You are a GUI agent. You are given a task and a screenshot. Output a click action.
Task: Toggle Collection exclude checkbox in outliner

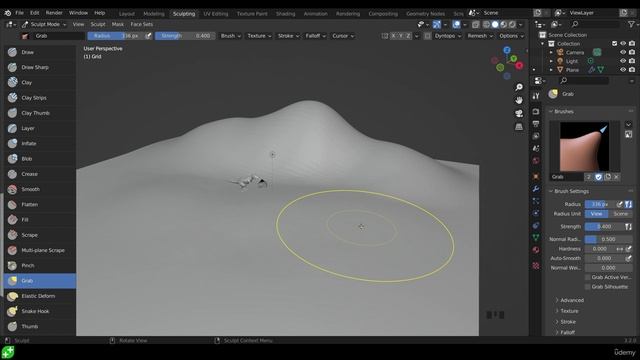(615, 44)
